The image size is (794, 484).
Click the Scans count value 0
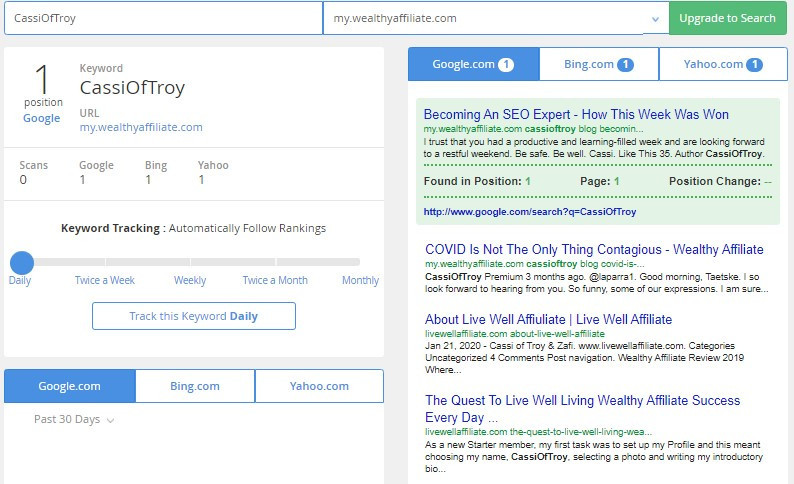(23, 180)
